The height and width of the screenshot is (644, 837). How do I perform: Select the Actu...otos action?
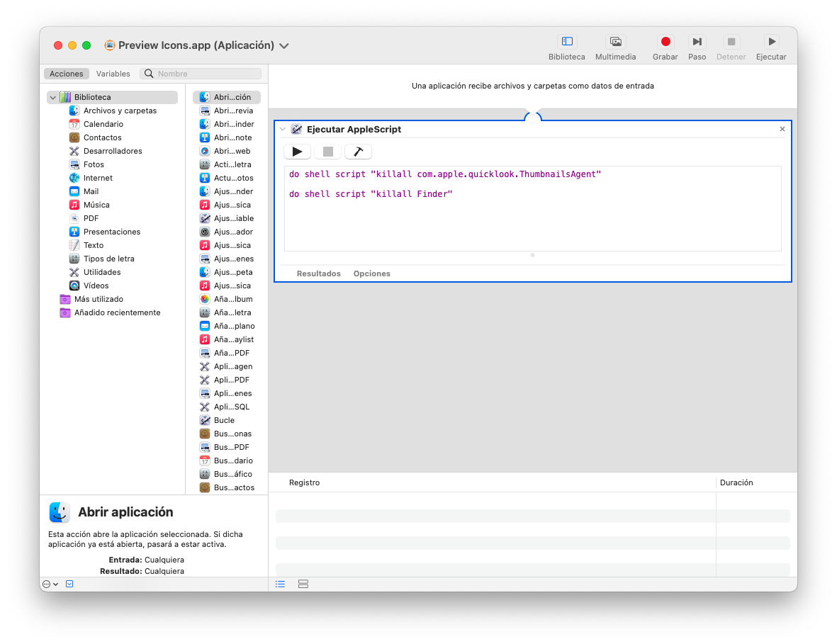[226, 178]
